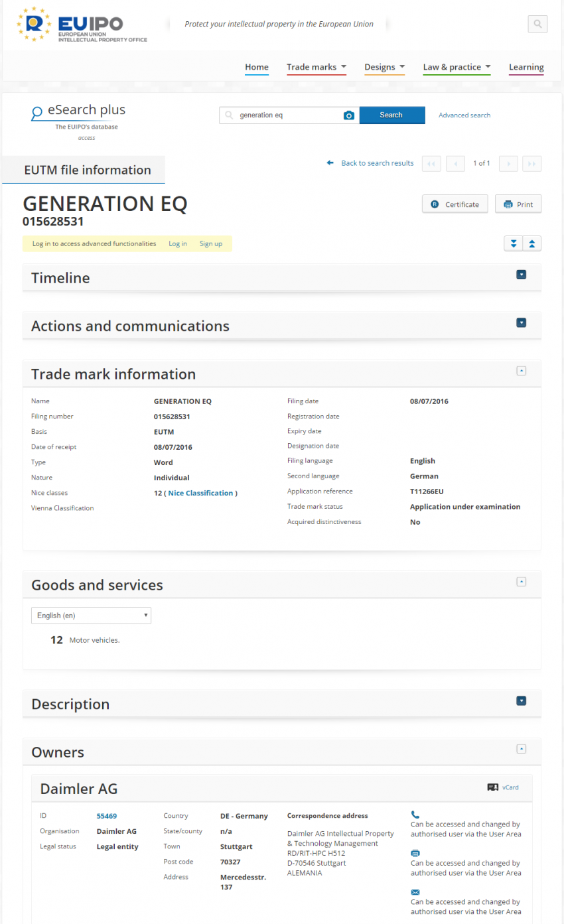Screen dimensions: 564x924
Task: Click the town value Stuttgart
Action: (236, 846)
